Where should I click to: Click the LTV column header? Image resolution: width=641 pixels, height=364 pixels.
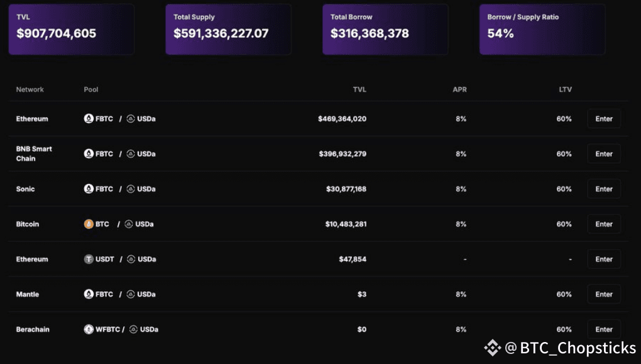[565, 90]
